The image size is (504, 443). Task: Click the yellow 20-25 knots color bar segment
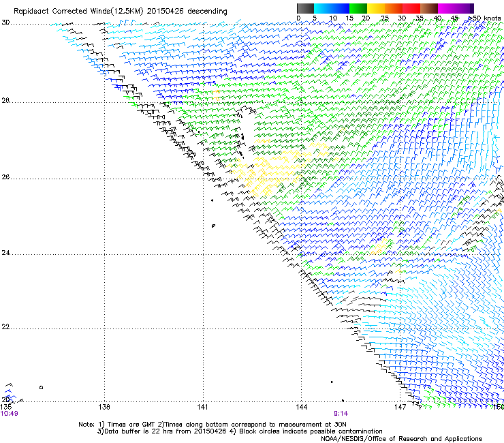376,8
